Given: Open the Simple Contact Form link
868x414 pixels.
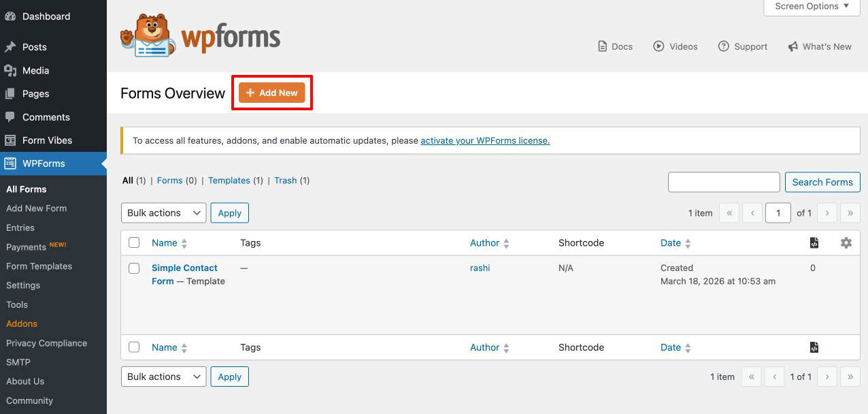Looking at the screenshot, I should 184,274.
